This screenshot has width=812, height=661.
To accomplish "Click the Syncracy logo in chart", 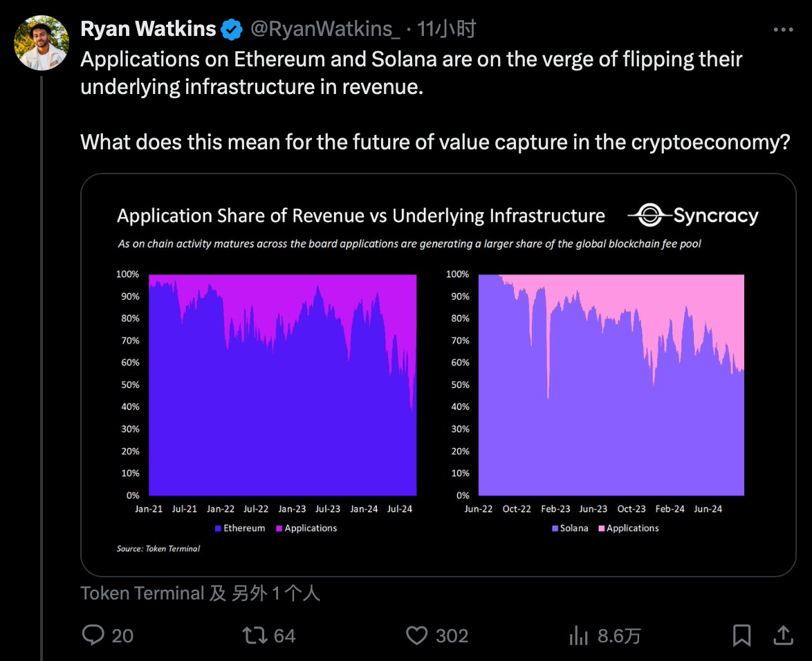I will coord(693,216).
